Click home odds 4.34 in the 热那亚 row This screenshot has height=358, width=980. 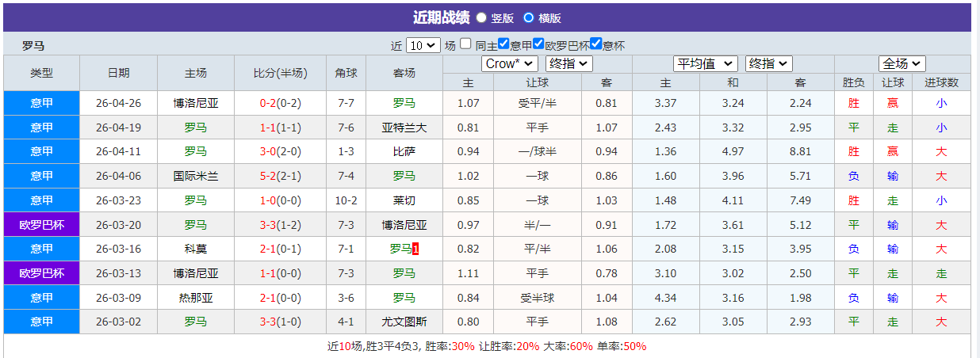click(x=666, y=298)
